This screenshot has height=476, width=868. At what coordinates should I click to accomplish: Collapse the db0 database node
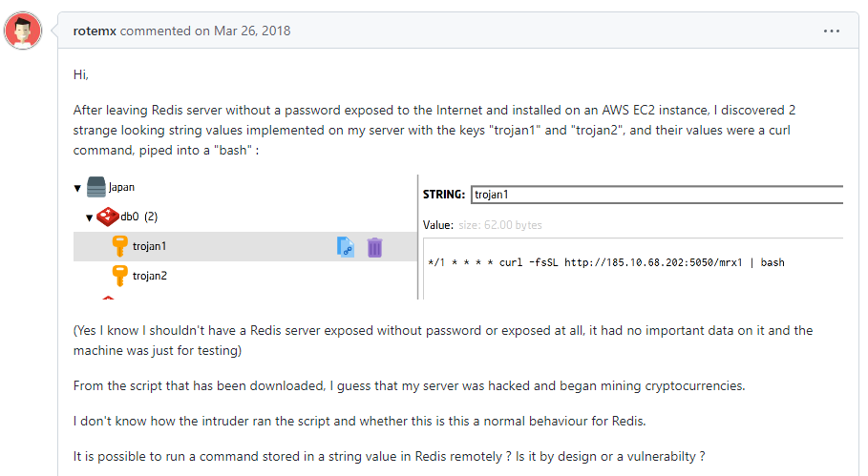tap(89, 217)
